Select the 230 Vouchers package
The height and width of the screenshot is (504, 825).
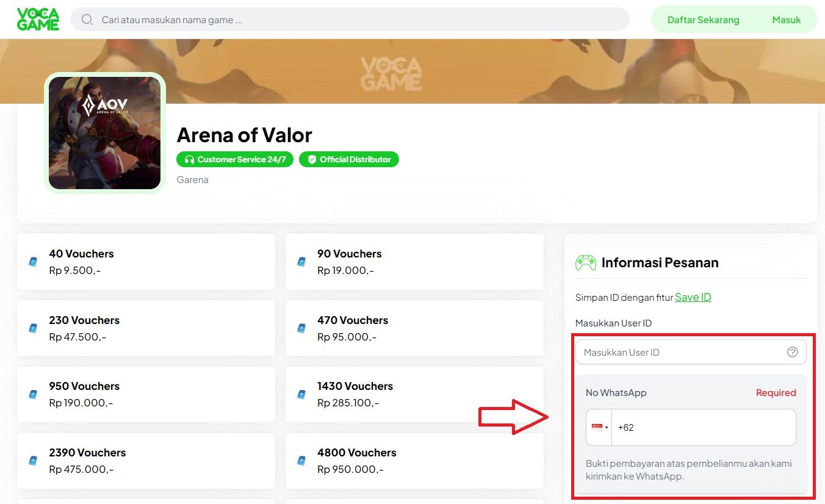point(146,328)
